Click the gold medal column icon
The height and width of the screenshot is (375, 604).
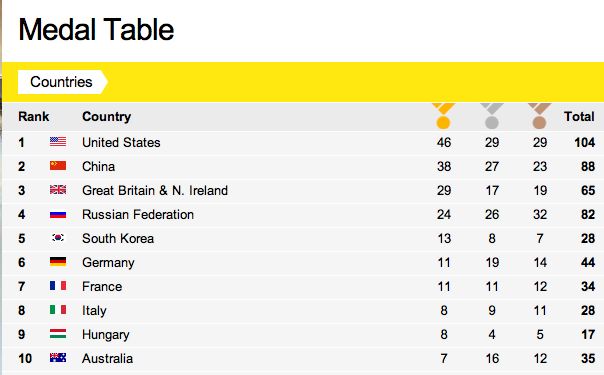(x=443, y=116)
